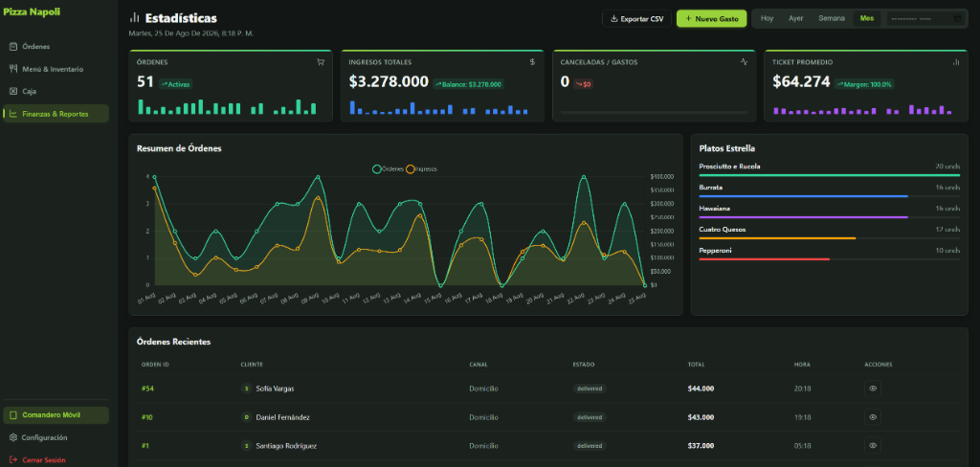Click the Prosciutto e Rucola green bar
The width and height of the screenshot is (980, 467).
(x=830, y=175)
